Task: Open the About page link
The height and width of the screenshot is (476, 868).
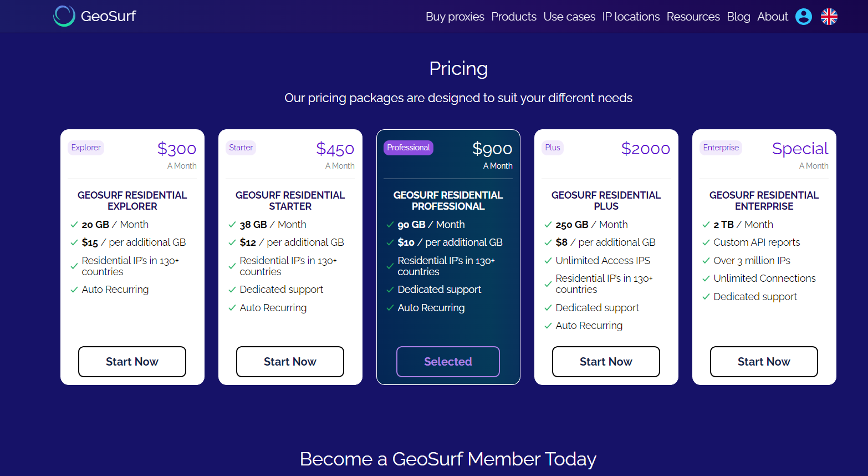Action: (772, 17)
